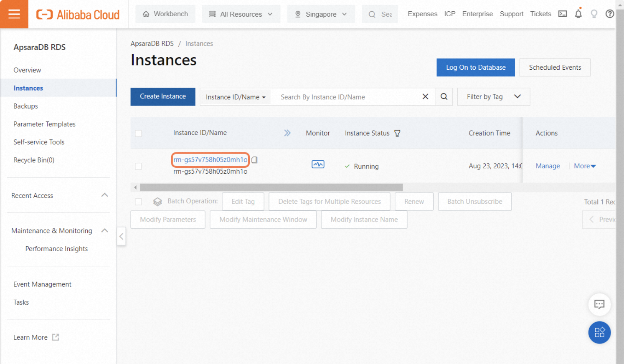Click Expenses in the top bar

pyautogui.click(x=422, y=14)
